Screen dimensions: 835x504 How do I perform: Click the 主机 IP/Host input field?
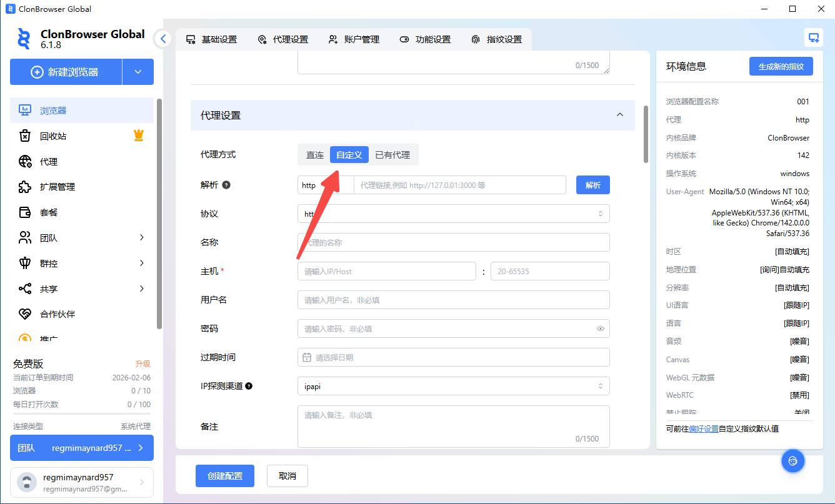coord(386,271)
